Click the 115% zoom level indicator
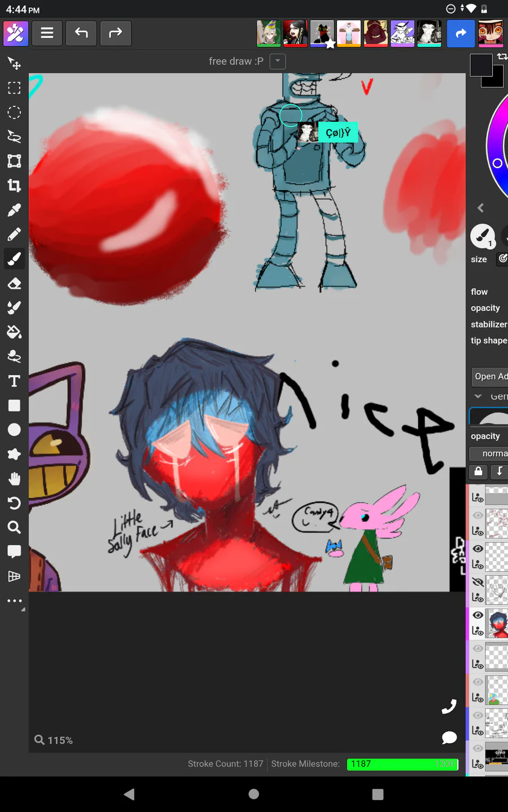The width and height of the screenshot is (508, 812). click(x=54, y=740)
